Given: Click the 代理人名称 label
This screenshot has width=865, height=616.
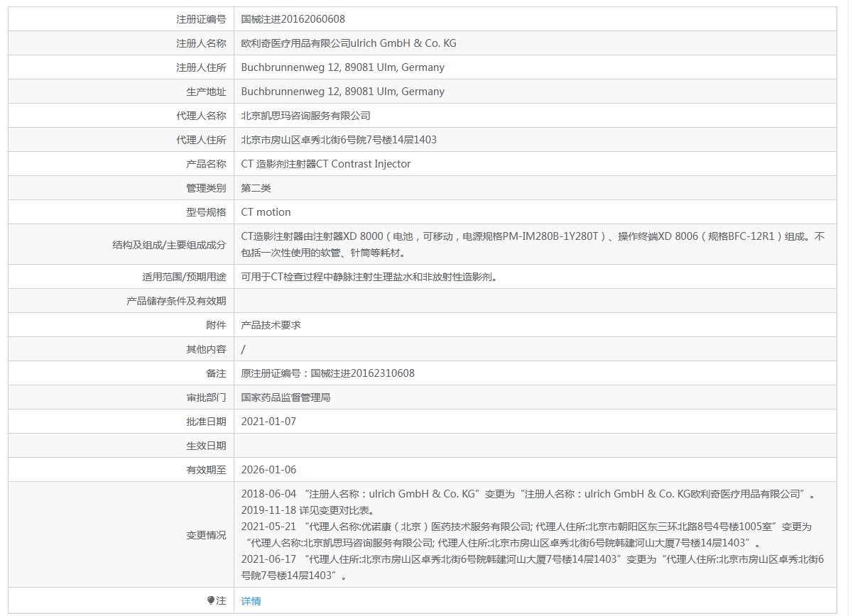Looking at the screenshot, I should click(201, 116).
